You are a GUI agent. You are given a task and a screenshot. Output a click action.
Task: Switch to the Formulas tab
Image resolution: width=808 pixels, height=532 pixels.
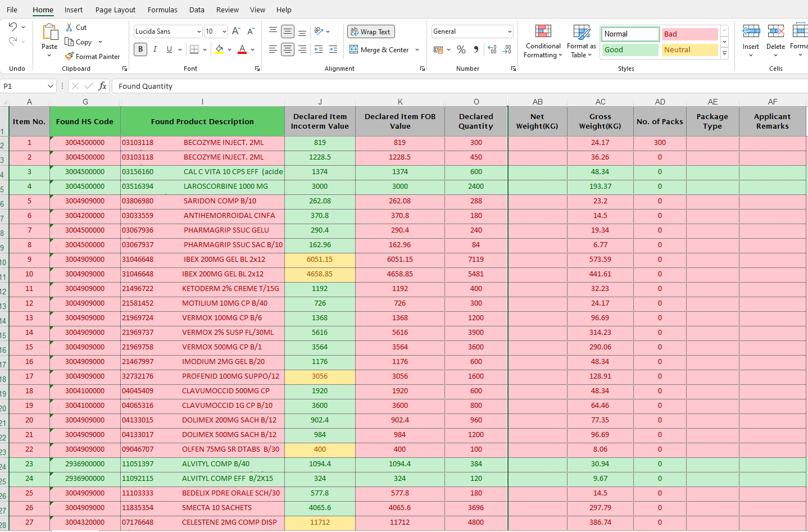pyautogui.click(x=162, y=10)
